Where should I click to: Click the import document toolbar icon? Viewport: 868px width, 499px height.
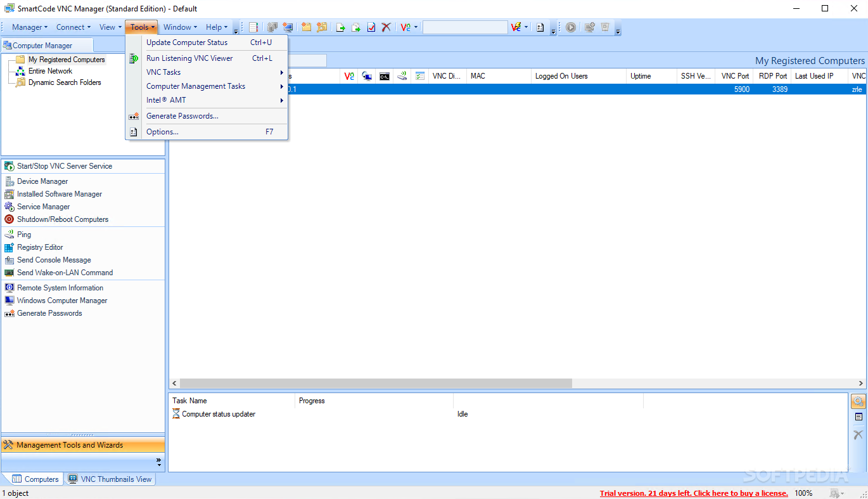click(340, 27)
